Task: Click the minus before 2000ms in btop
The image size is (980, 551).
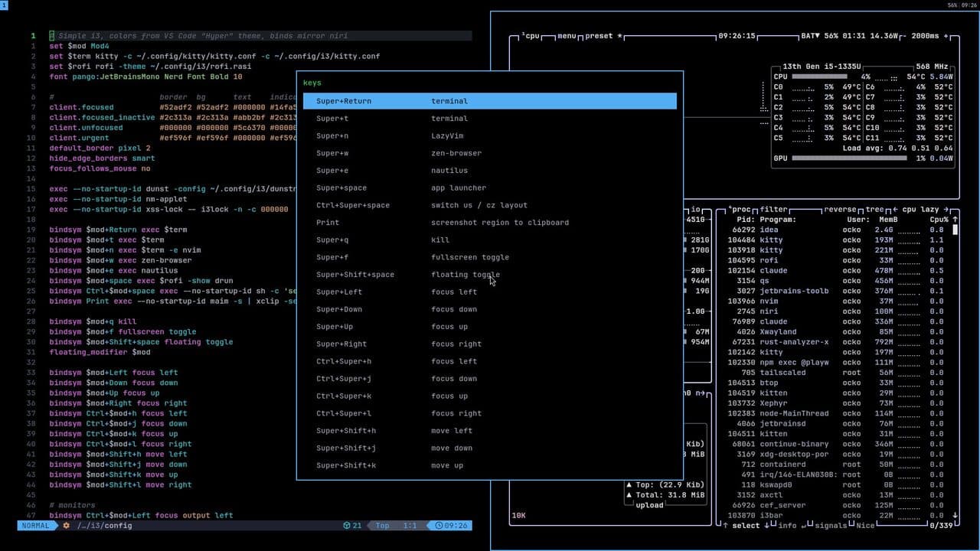Action: tap(905, 36)
